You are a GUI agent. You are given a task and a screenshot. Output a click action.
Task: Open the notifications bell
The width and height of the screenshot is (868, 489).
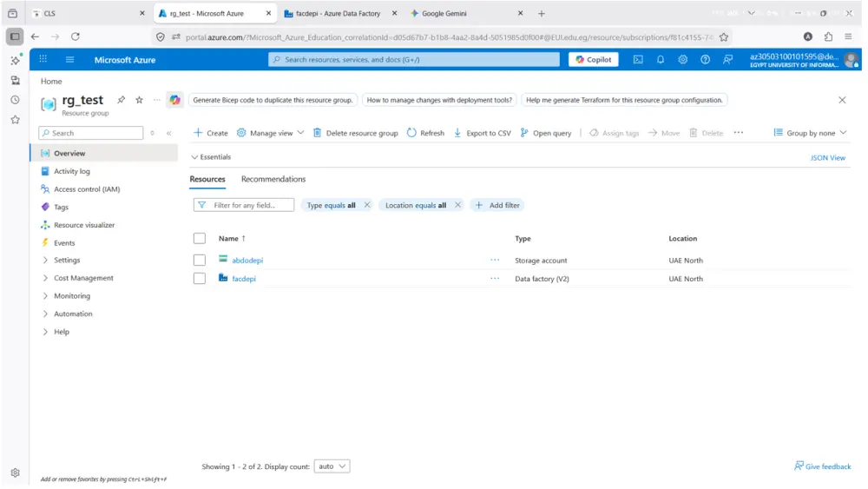[x=661, y=60]
